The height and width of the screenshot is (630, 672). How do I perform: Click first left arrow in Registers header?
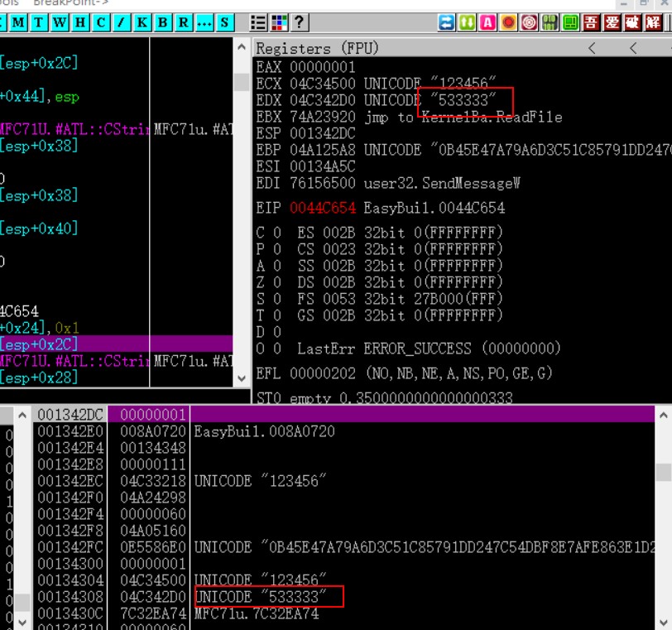coord(592,49)
